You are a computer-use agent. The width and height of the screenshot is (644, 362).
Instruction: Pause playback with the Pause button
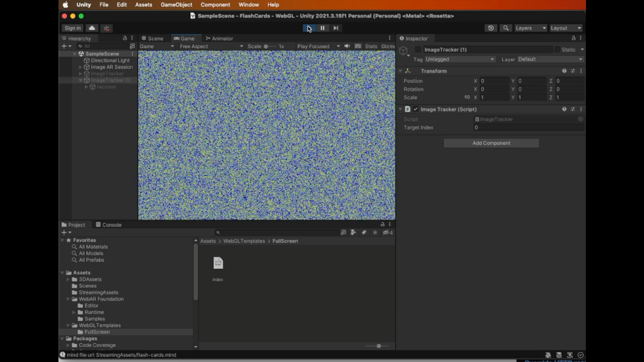point(322,28)
